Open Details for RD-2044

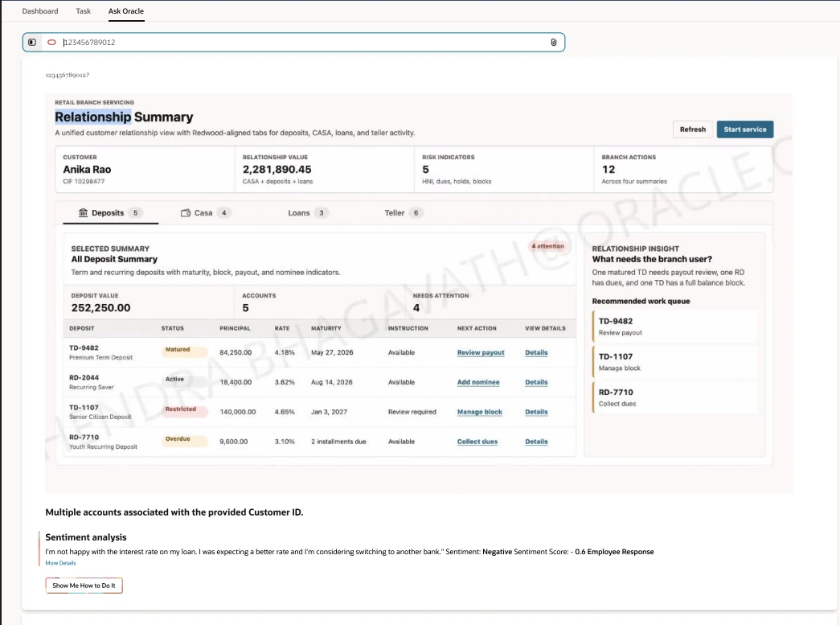click(536, 382)
